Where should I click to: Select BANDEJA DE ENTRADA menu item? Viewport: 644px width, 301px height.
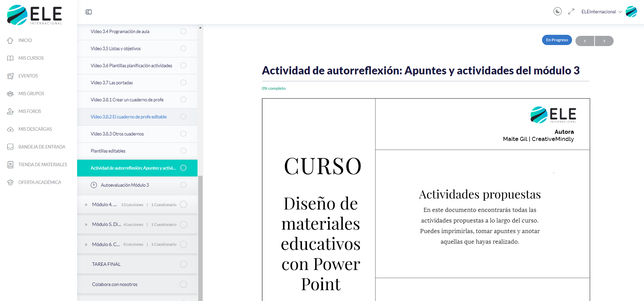click(42, 147)
